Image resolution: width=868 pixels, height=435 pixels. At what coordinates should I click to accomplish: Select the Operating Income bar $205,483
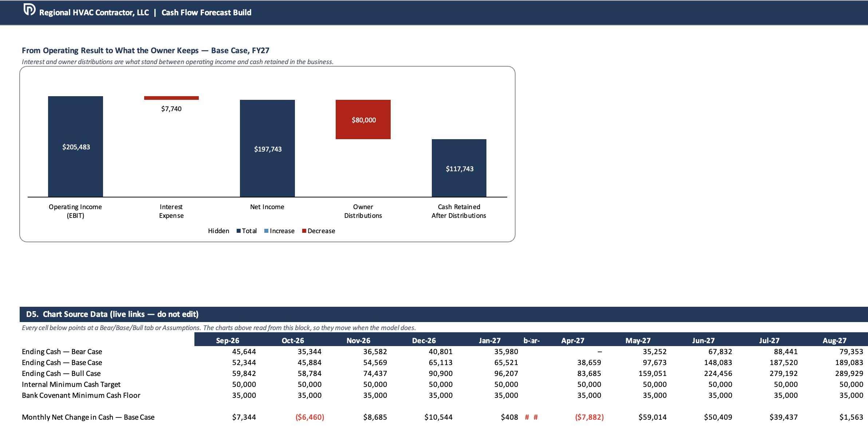tap(75, 146)
